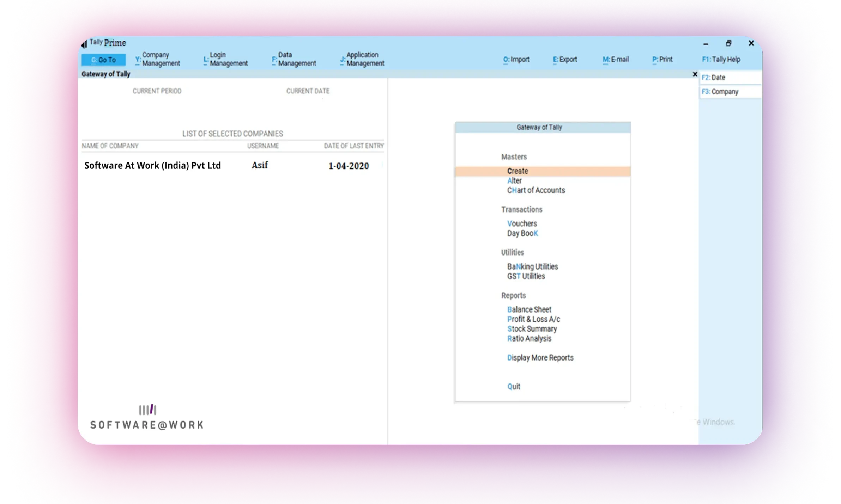Open the Import menu
The image size is (841, 504).
(516, 60)
